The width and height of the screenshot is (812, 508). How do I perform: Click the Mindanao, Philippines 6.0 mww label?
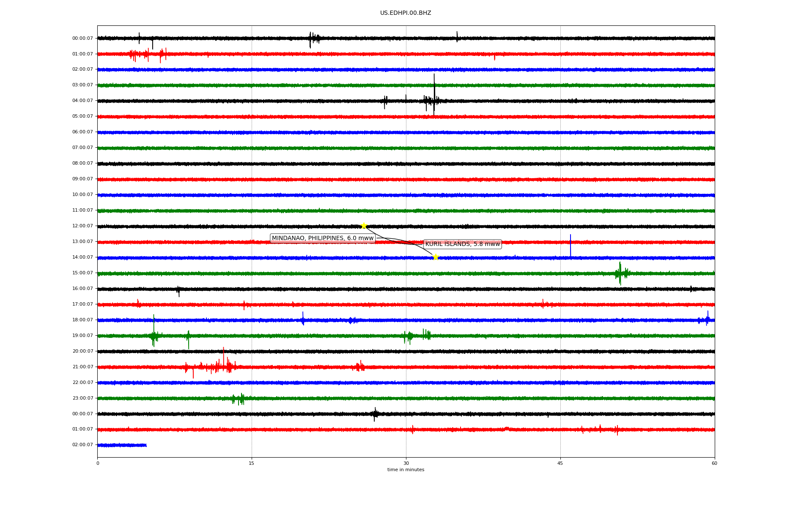[x=323, y=238]
